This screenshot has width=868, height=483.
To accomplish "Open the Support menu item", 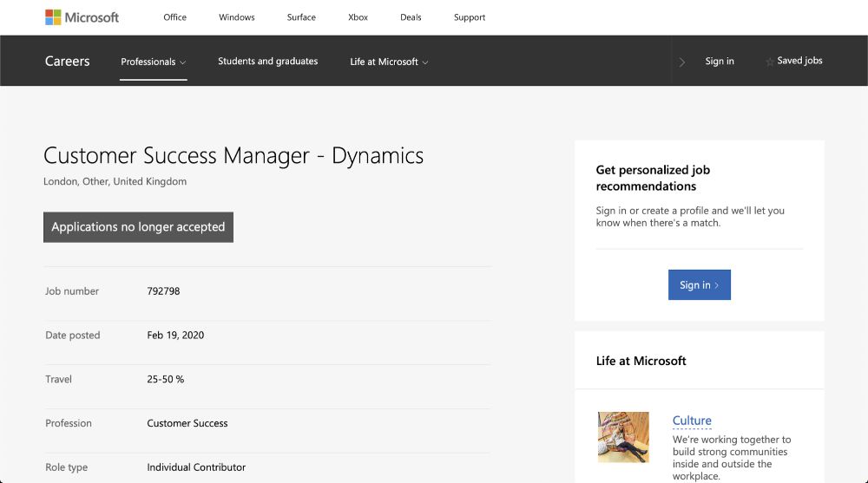I will pos(470,17).
